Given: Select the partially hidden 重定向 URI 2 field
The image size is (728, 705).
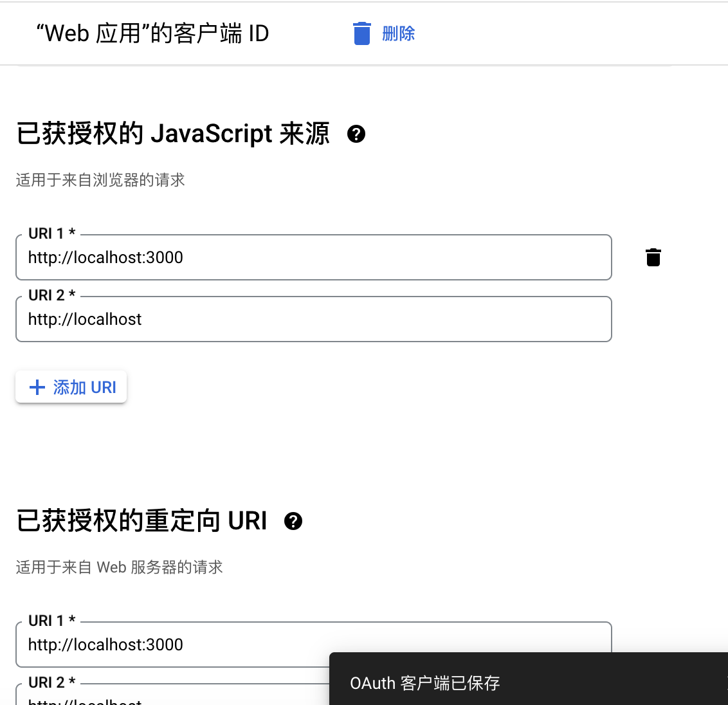Looking at the screenshot, I should point(174,698).
